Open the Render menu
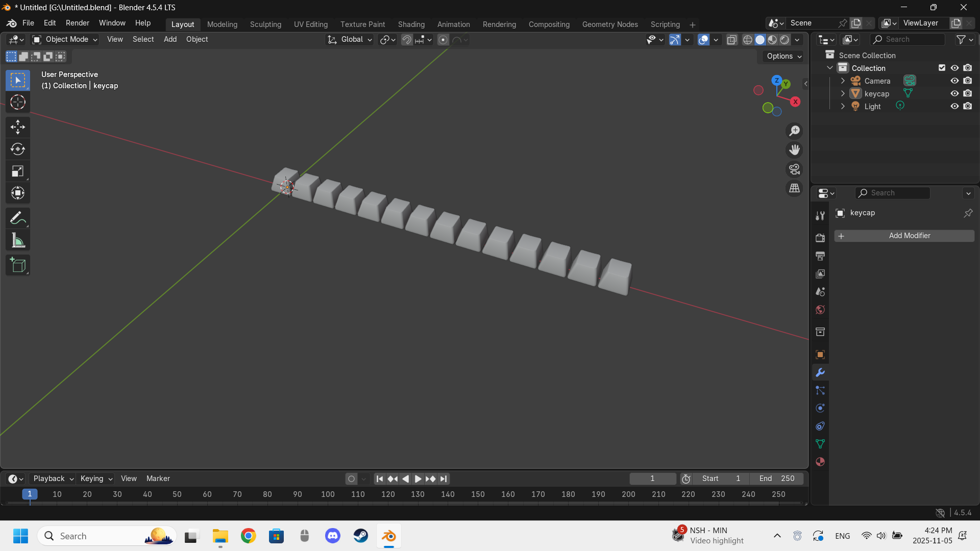 (x=77, y=23)
